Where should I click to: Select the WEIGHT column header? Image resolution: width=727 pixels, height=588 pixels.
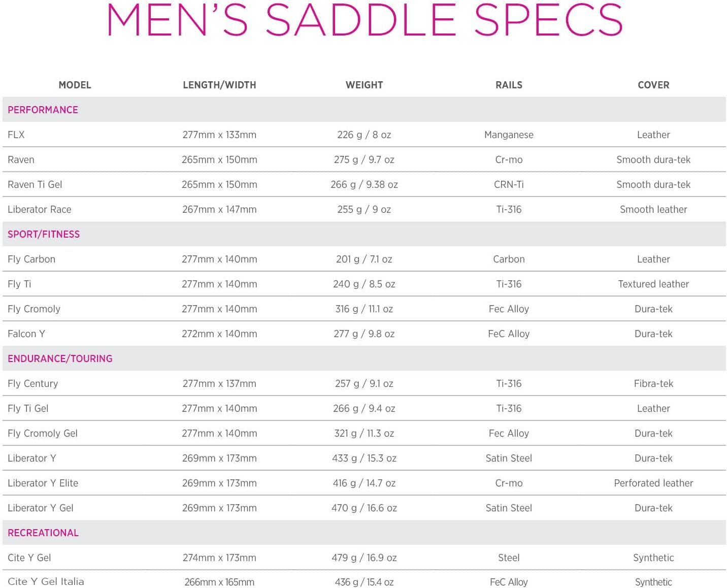(x=364, y=85)
